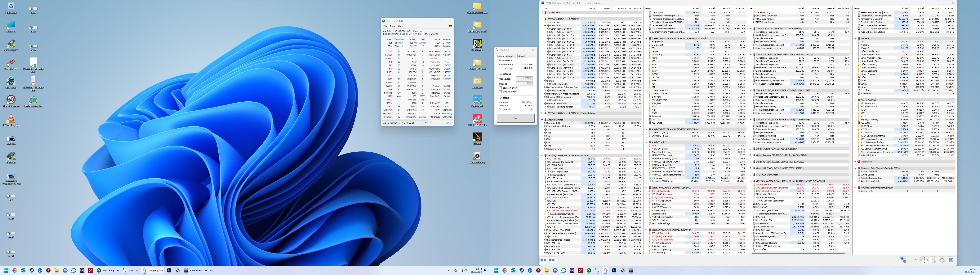Image resolution: width=980 pixels, height=275 pixels.
Task: Click the ZenTimings screenshot camera icon
Action: coord(450,26)
